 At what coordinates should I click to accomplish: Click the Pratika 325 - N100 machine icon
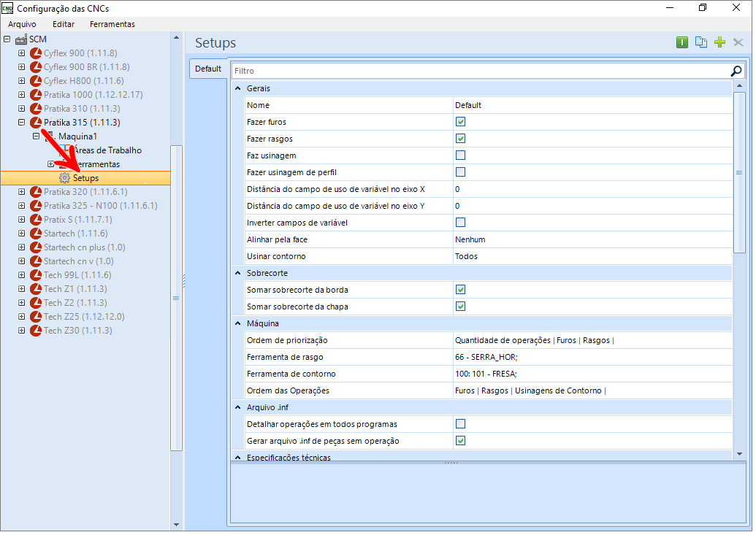click(x=36, y=207)
